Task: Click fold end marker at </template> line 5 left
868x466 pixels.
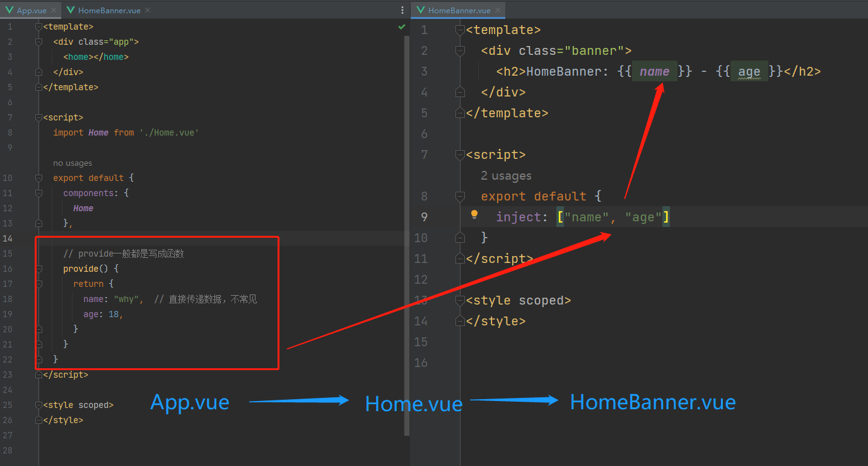Action: pos(39,88)
